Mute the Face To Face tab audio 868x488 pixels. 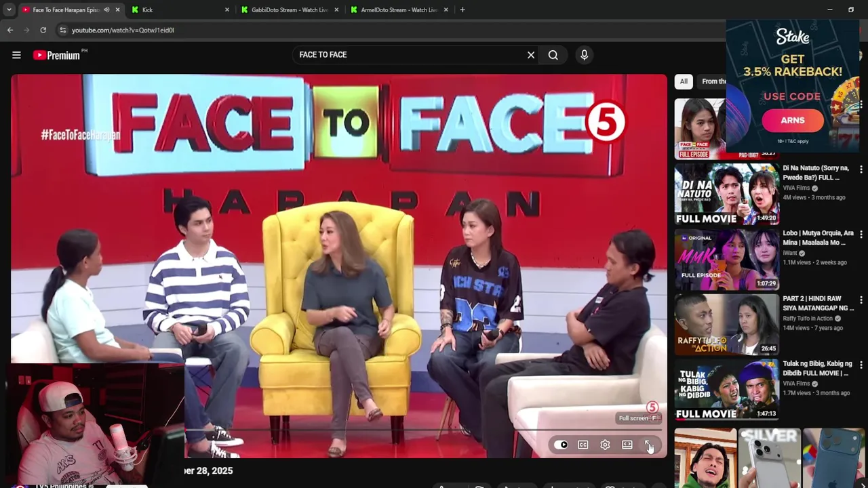click(x=106, y=9)
